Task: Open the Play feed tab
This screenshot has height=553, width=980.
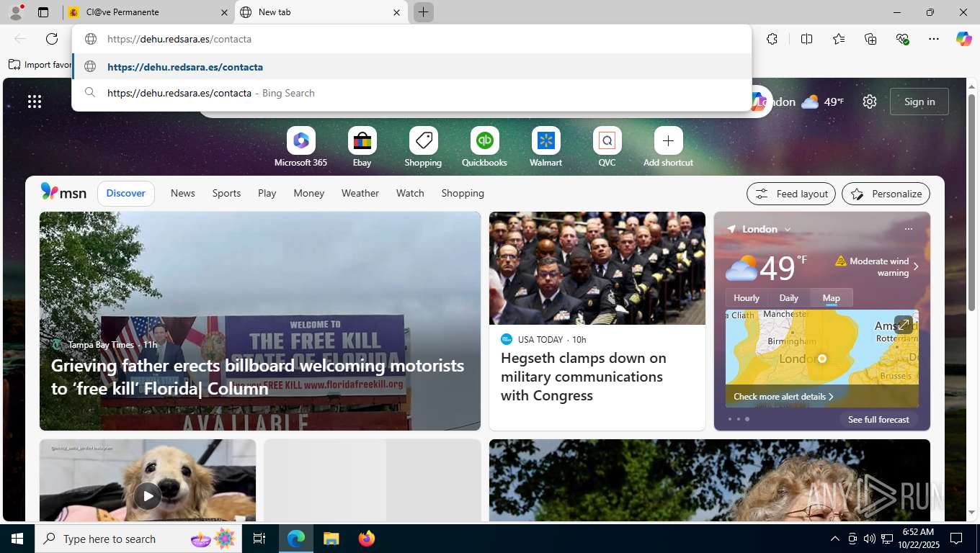Action: 267,193
